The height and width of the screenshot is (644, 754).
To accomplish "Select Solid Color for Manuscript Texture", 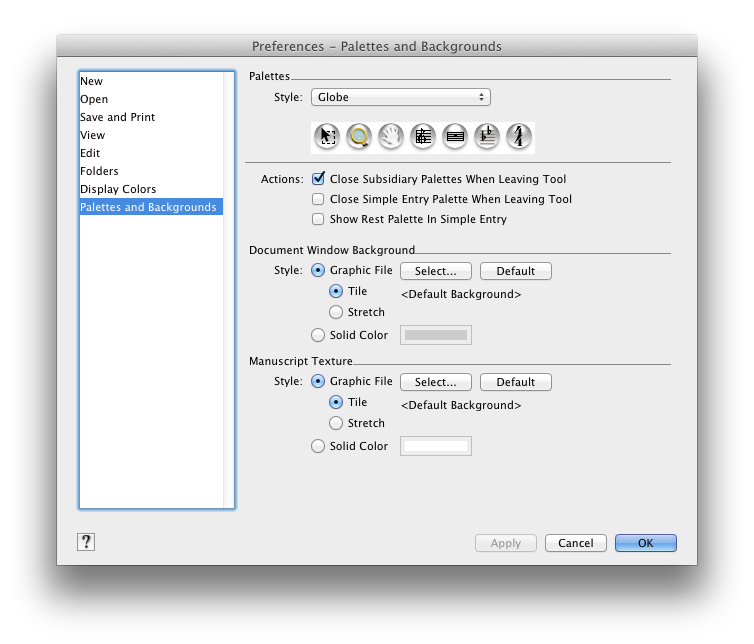I will coord(318,446).
